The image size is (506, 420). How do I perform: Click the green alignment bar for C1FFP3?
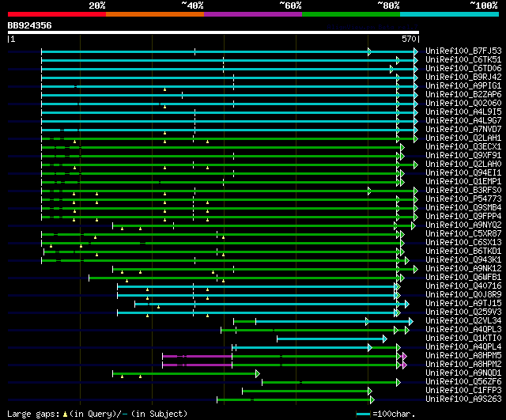305,391
